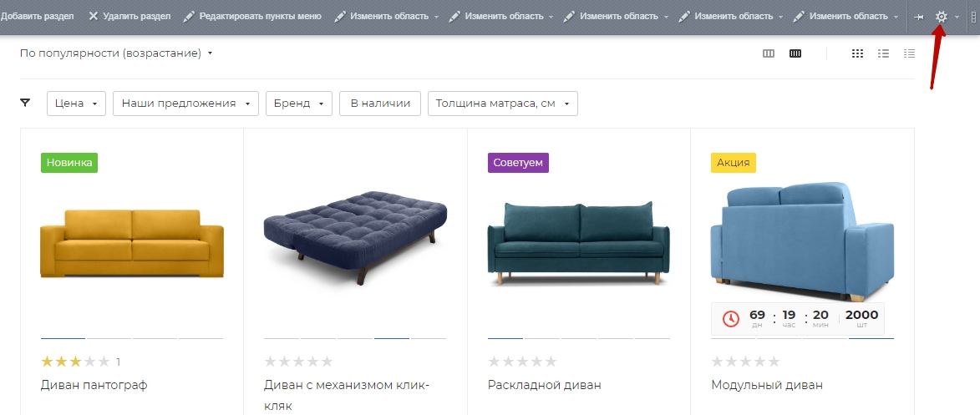Expand the «Бренд» filter dropdown
This screenshot has width=980, height=415.
[x=299, y=104]
